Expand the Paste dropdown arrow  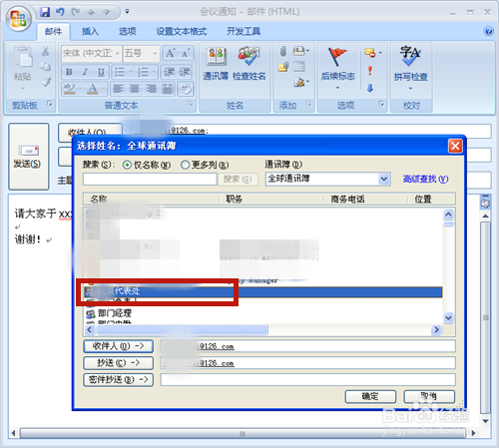23,89
